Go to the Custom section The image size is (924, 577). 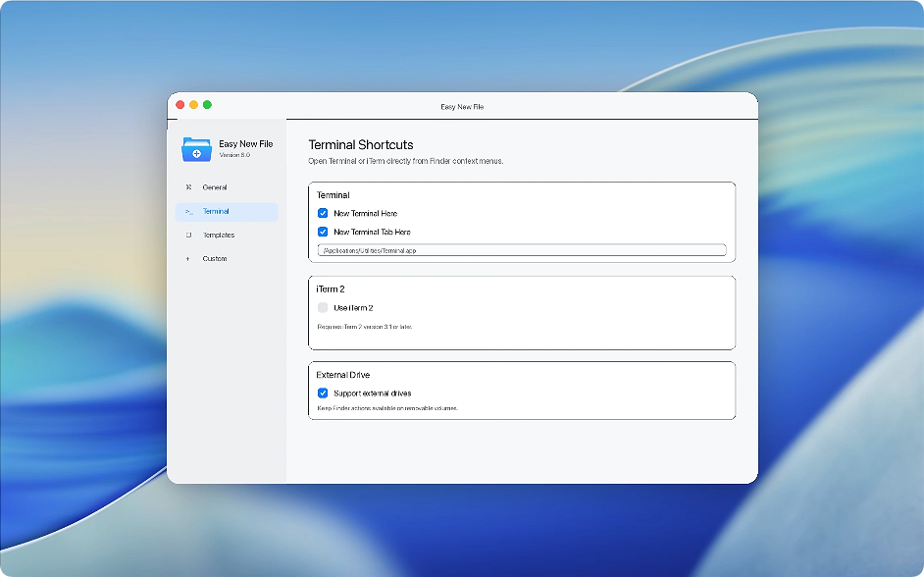point(227,259)
